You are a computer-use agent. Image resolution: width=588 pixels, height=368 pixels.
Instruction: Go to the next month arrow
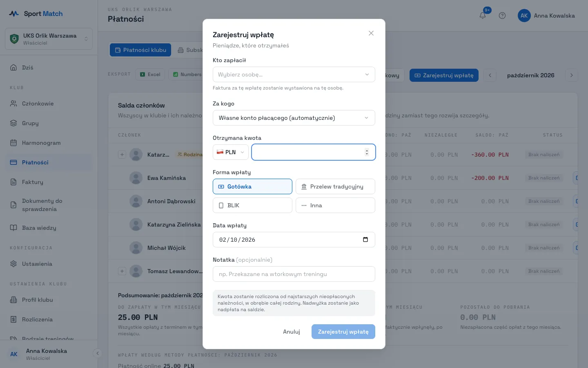tap(571, 75)
